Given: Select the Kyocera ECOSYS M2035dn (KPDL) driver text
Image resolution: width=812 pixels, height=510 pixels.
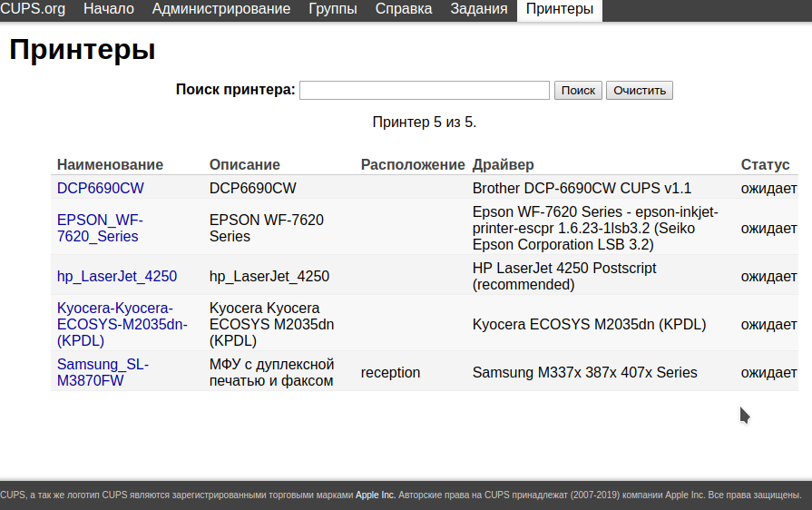Looking at the screenshot, I should [x=589, y=324].
